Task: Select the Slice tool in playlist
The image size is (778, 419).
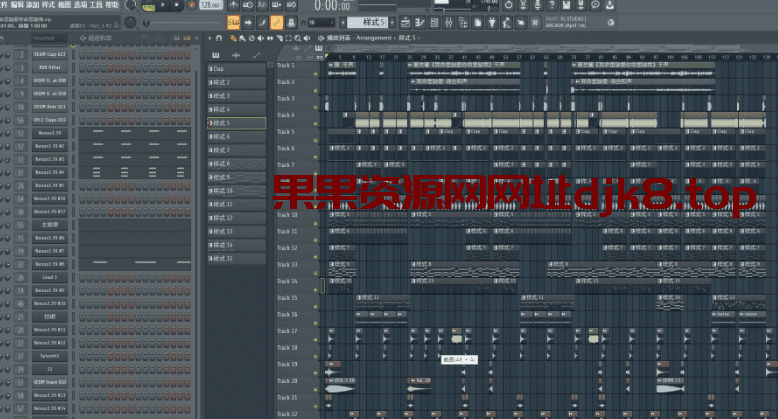Action: [279, 38]
